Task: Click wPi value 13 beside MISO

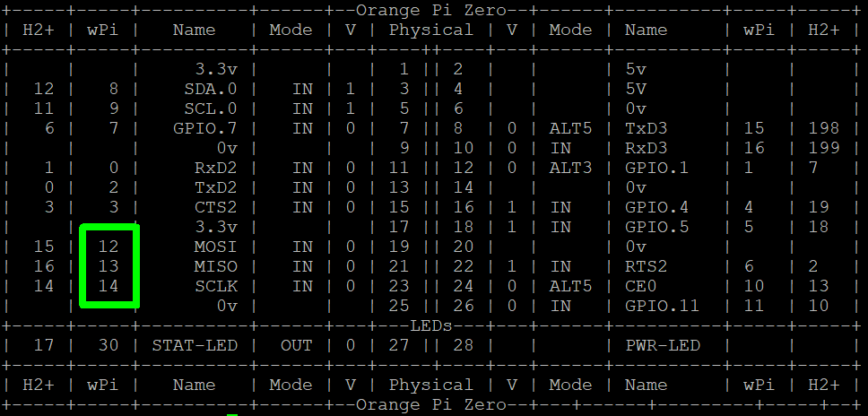Action: [x=108, y=266]
